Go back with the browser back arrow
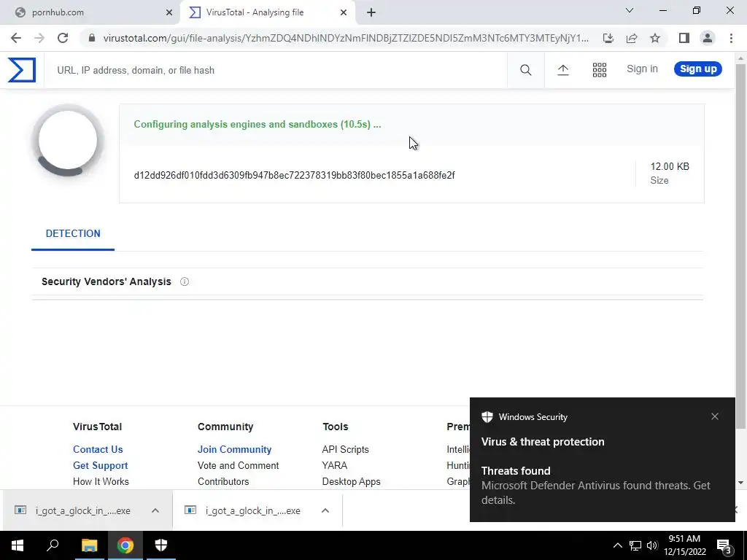This screenshot has height=560, width=747. pyautogui.click(x=16, y=38)
